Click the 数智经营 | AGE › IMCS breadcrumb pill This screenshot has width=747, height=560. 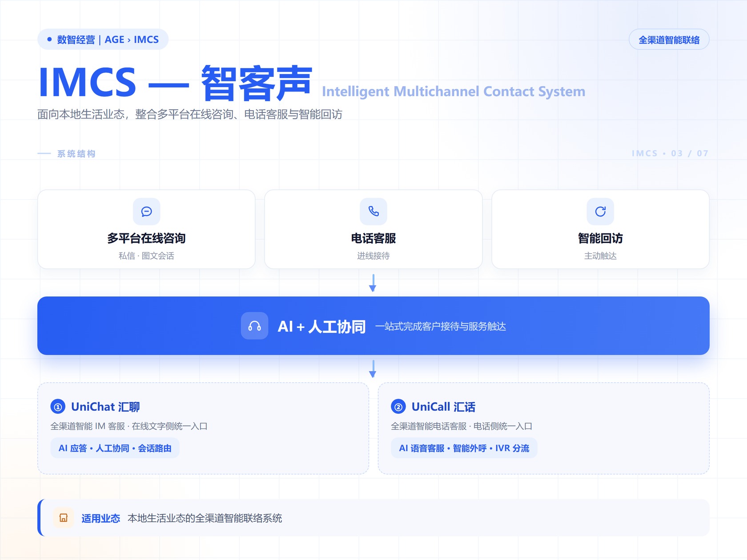103,40
